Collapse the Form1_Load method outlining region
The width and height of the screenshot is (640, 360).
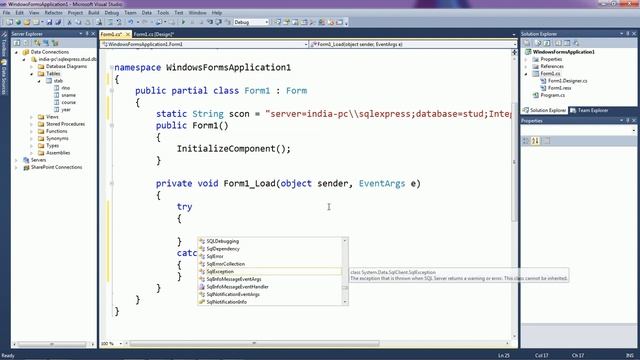pyautogui.click(x=111, y=184)
